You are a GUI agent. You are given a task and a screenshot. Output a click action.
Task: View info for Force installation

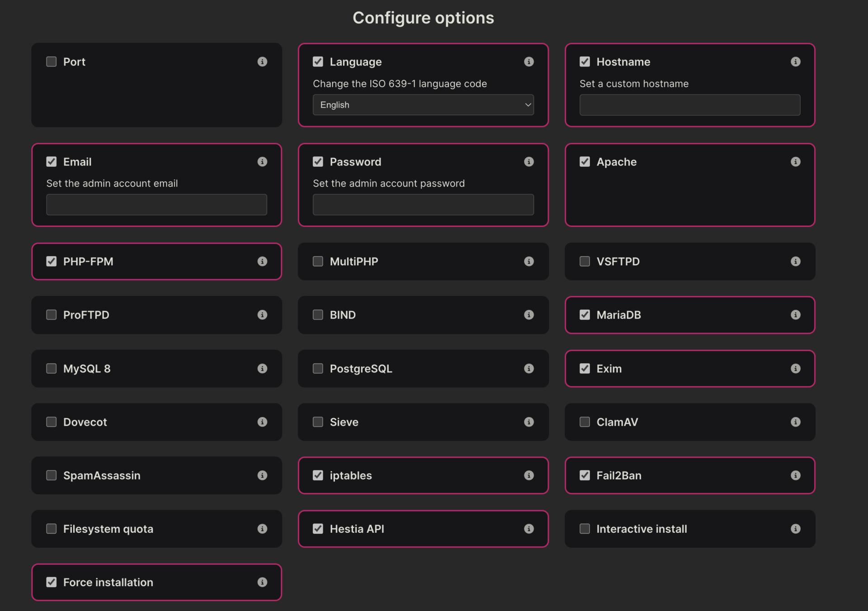[x=262, y=582]
